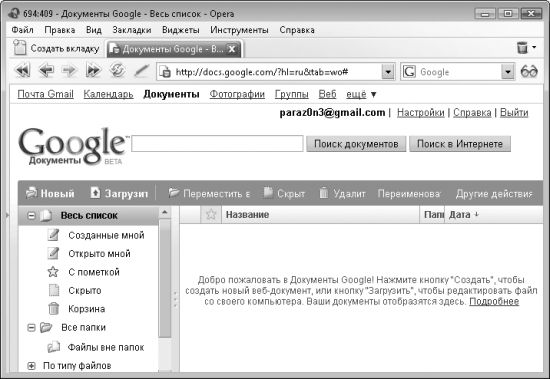This screenshot has height=379, width=550.
Task: Open the Веб link
Action: (327, 94)
